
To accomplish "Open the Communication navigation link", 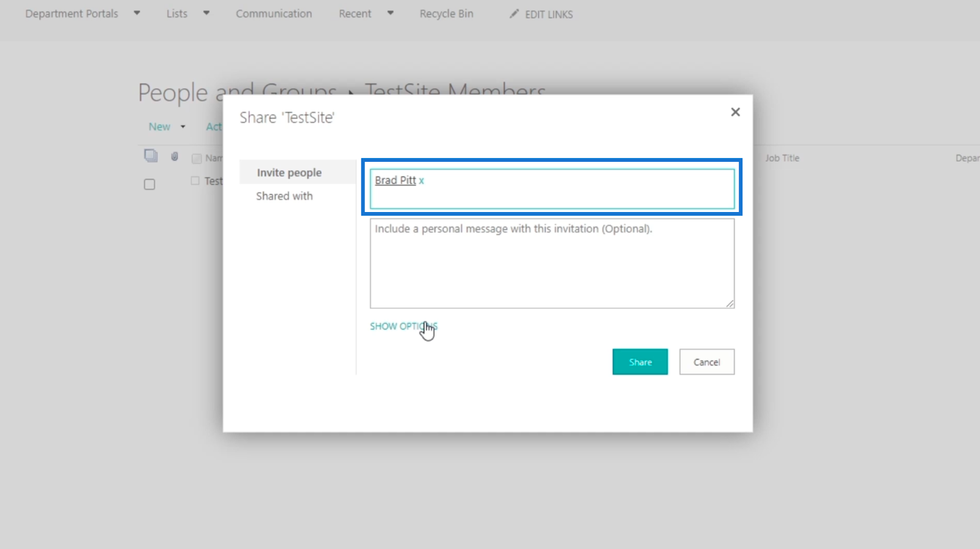I will [274, 13].
